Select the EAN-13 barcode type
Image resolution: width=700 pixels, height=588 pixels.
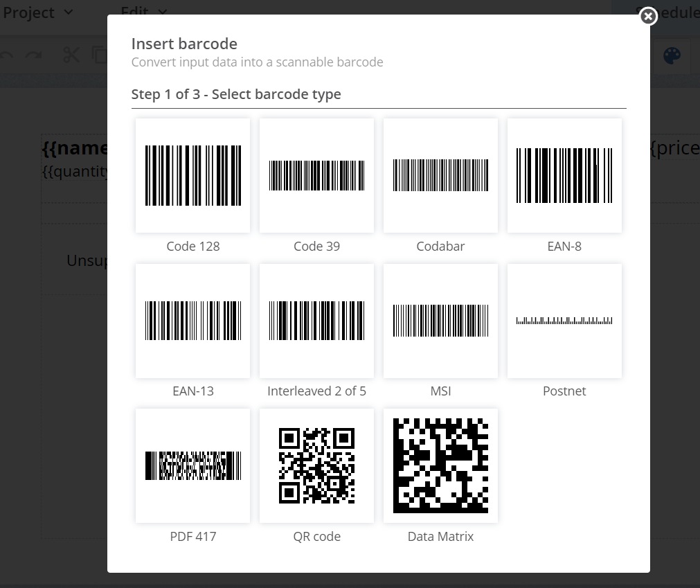pyautogui.click(x=192, y=321)
